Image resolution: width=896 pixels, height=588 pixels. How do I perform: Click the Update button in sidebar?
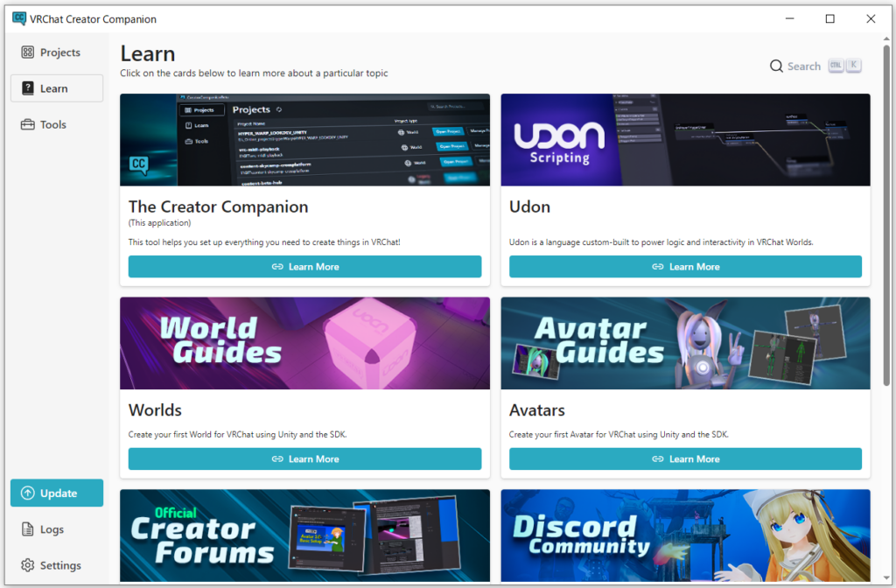[57, 493]
